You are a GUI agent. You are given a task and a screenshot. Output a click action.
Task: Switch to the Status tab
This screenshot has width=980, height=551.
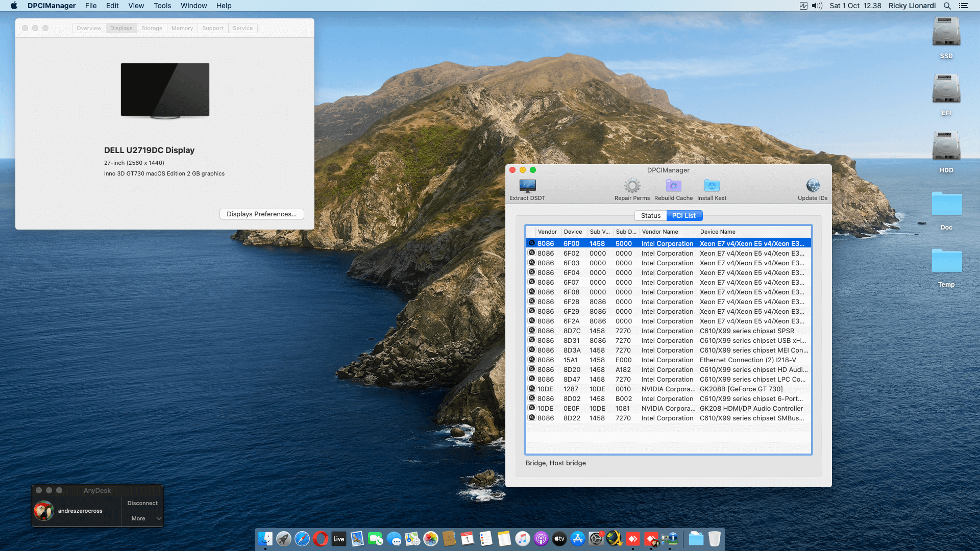(650, 216)
